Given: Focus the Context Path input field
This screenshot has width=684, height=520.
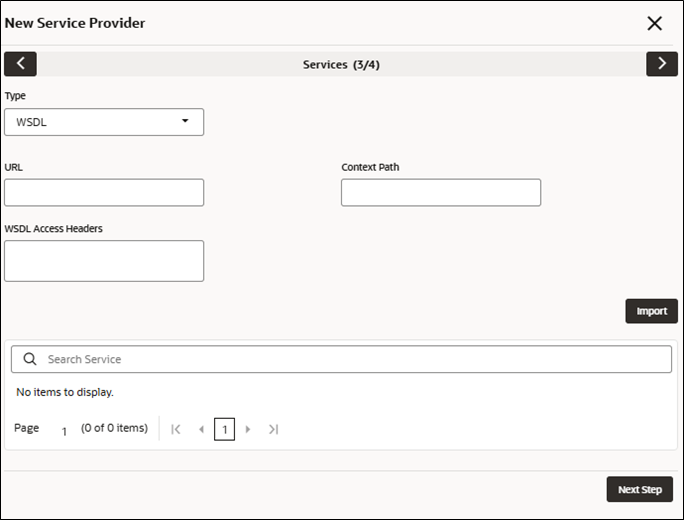Looking at the screenshot, I should pyautogui.click(x=441, y=192).
